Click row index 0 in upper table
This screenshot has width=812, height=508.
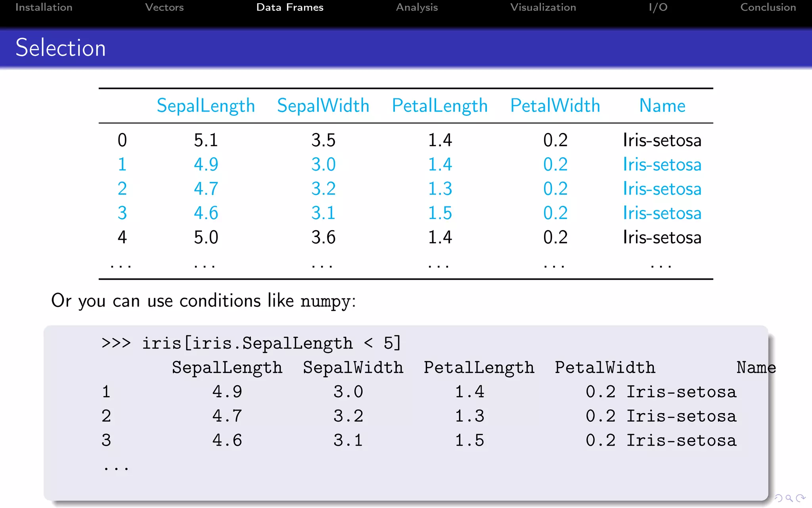(122, 140)
